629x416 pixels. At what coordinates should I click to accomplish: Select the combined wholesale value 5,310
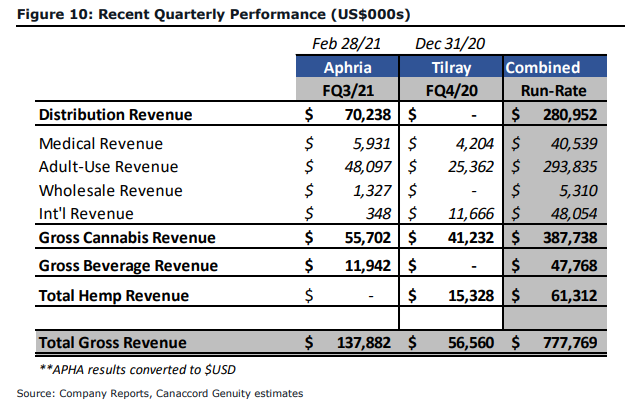[578, 191]
